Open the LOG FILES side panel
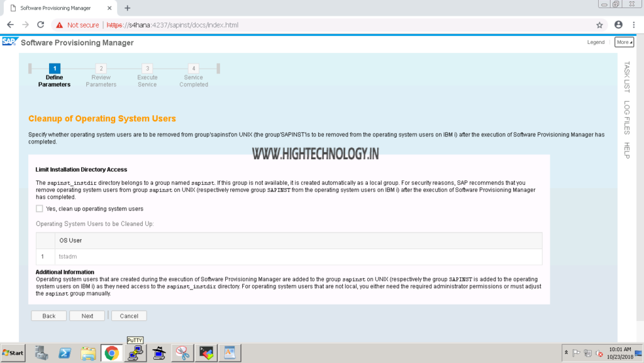The width and height of the screenshot is (644, 363). click(x=627, y=118)
